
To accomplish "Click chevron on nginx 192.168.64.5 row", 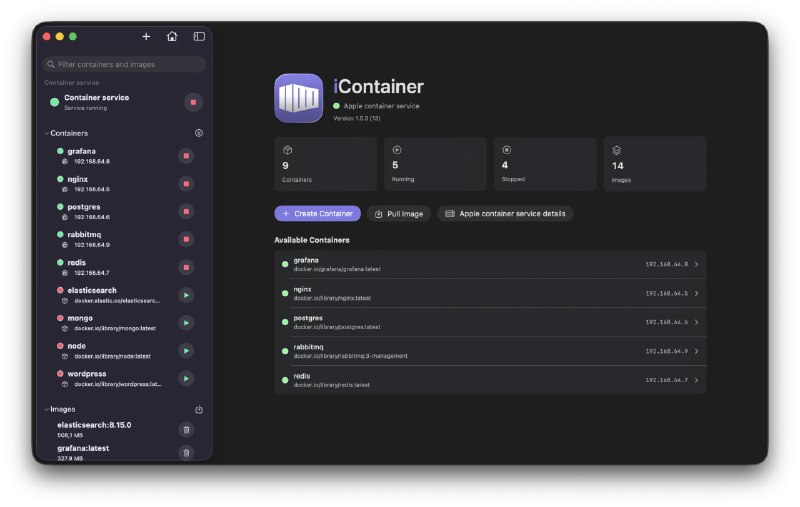I will [696, 293].
